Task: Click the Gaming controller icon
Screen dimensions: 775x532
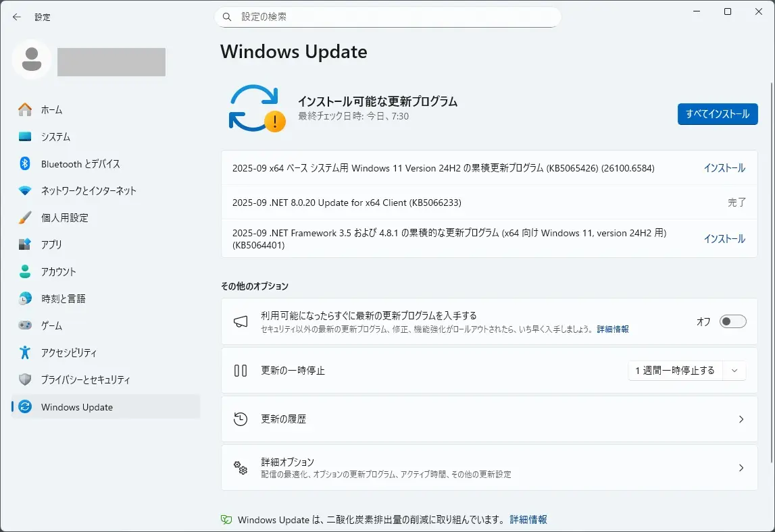Action: (25, 325)
